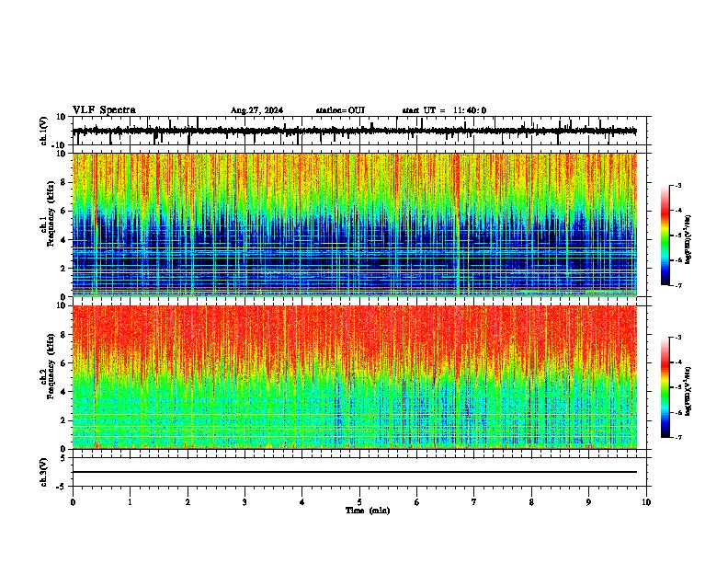Click the '7' tick on time axis
Screen dimensions: 728x563
pyautogui.click(x=474, y=502)
